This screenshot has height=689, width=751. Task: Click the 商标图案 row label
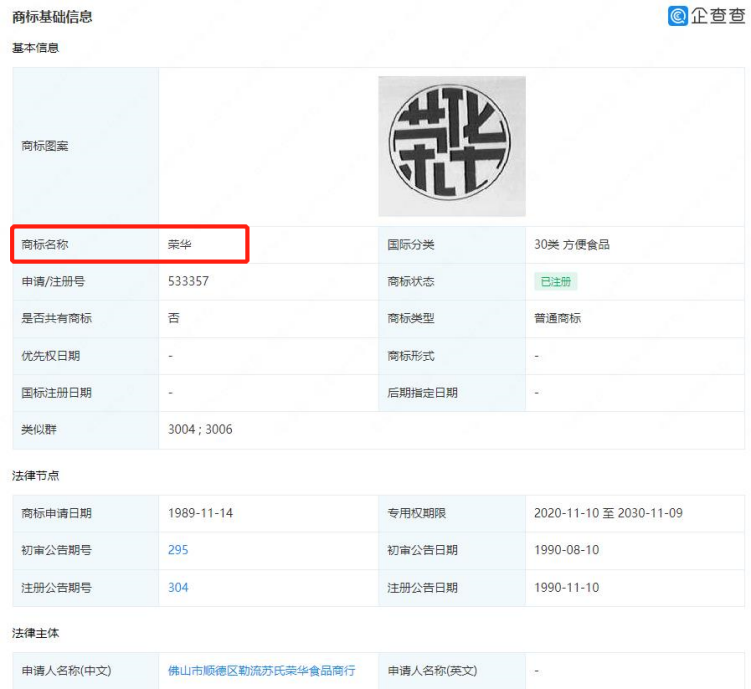point(45,146)
